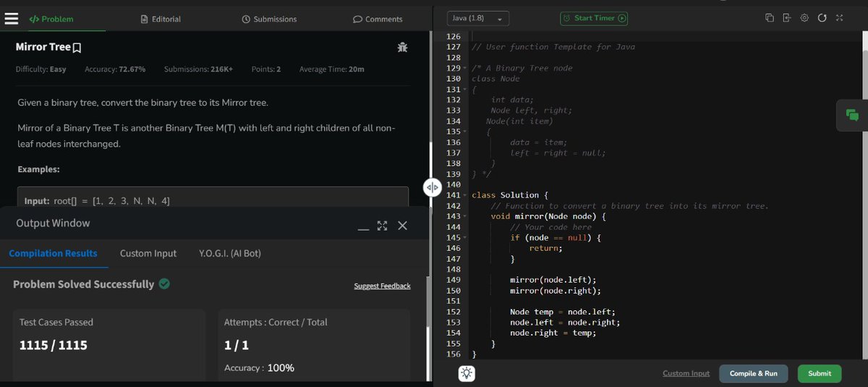Open the Y.O.G.I. (AI Bot) tab
The image size is (868, 387).
[230, 253]
